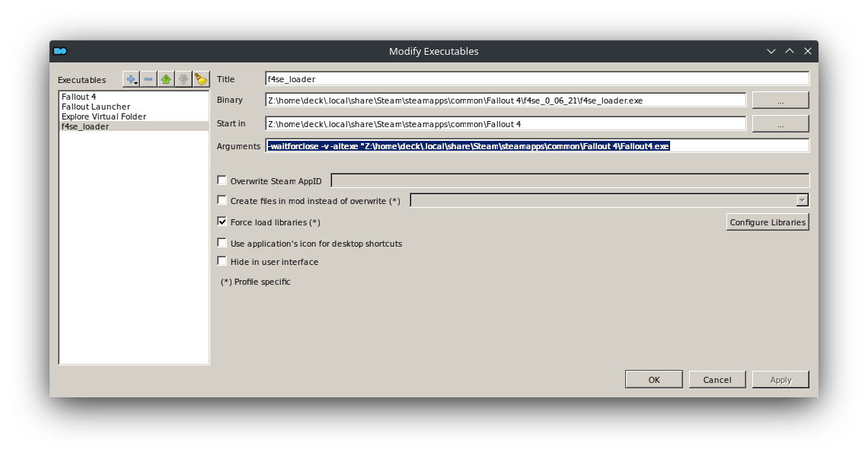This screenshot has height=456, width=868.
Task: Browse for Binary path
Action: point(780,100)
